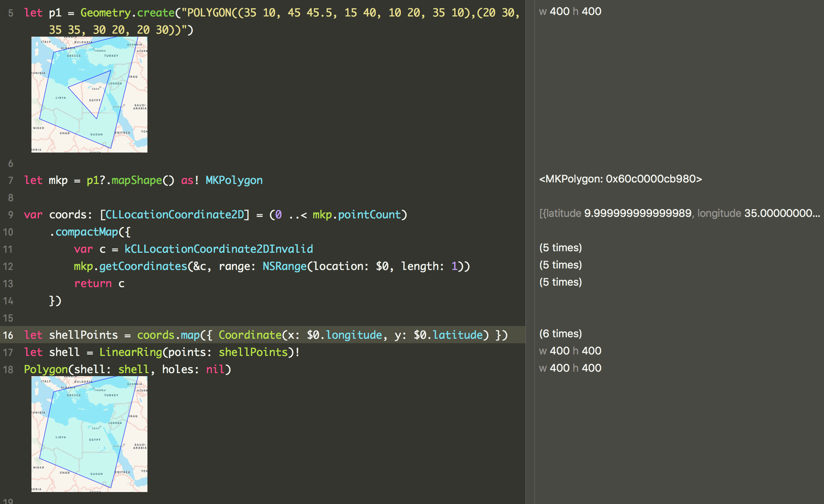This screenshot has width=824, height=504.
Task: Click kCLLocationCoordinate2DInvalid on line 11
Action: click(x=219, y=249)
